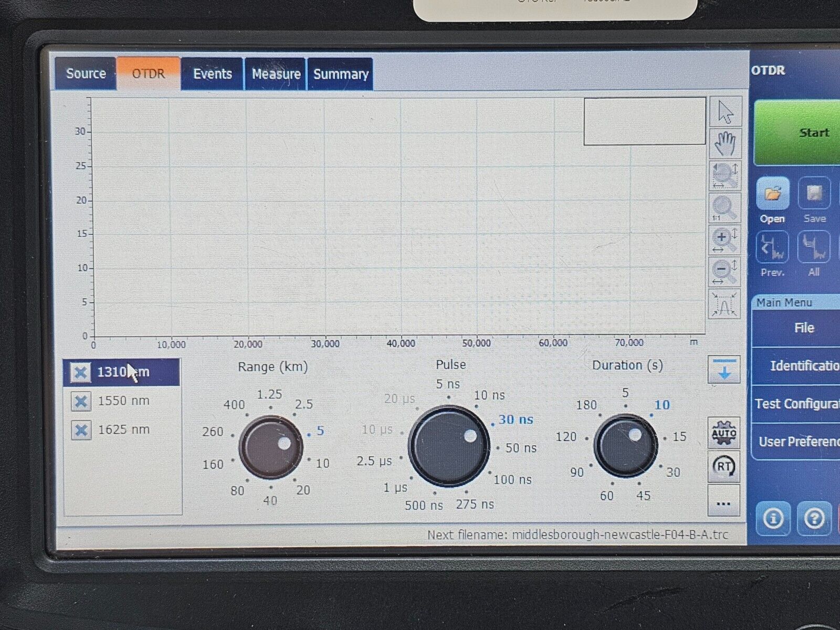Expand more options ellipsis button
840x630 pixels.
[x=723, y=503]
